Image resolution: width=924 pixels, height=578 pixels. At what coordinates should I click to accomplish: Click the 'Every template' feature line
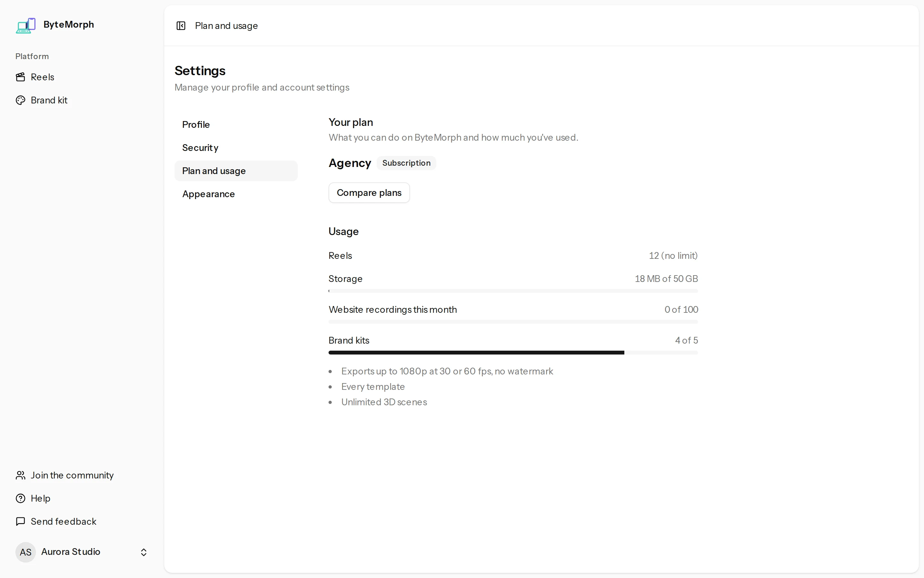click(373, 387)
